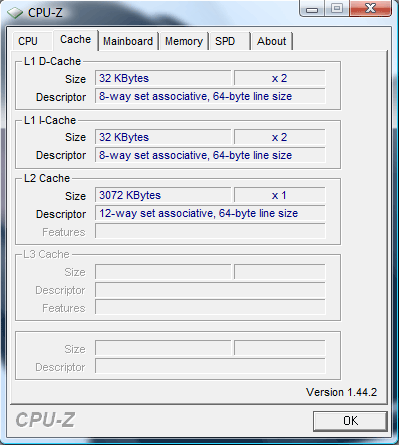Click the L1 I-Cache descriptor field
This screenshot has width=399, height=445.
click(210, 155)
